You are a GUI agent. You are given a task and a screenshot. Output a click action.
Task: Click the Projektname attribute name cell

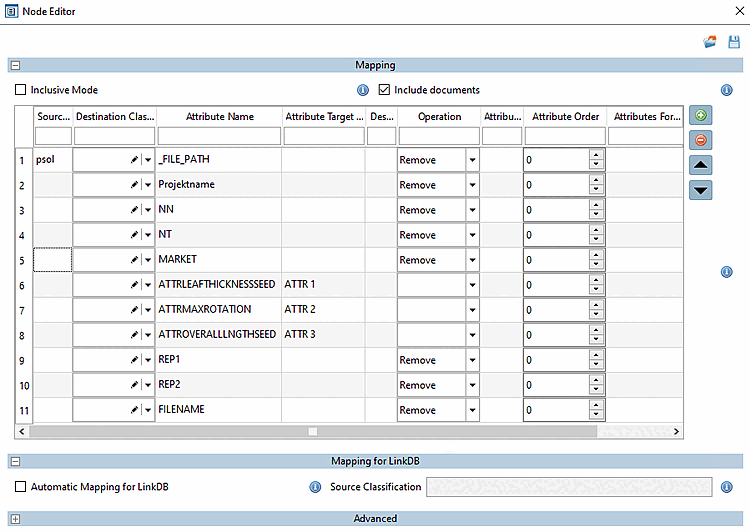[219, 185]
